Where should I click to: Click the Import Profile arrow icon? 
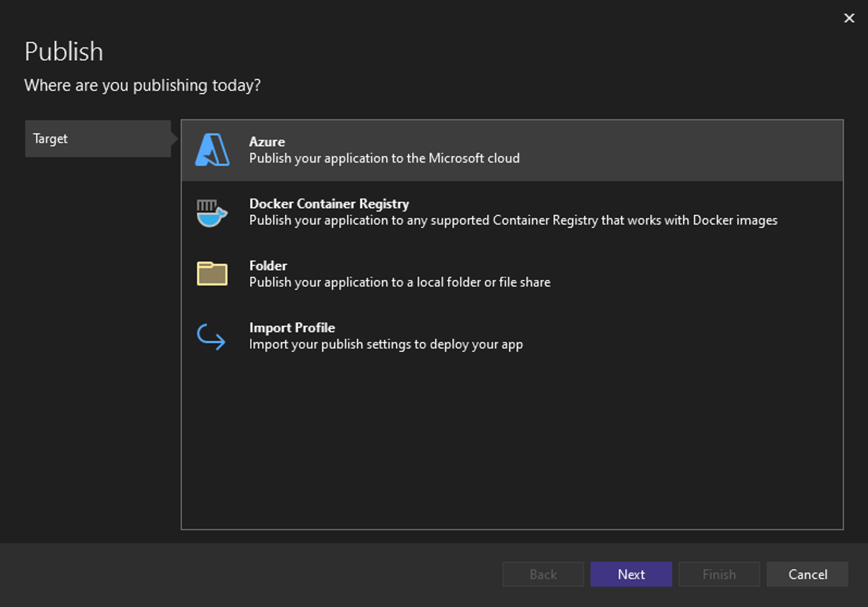[x=211, y=337]
